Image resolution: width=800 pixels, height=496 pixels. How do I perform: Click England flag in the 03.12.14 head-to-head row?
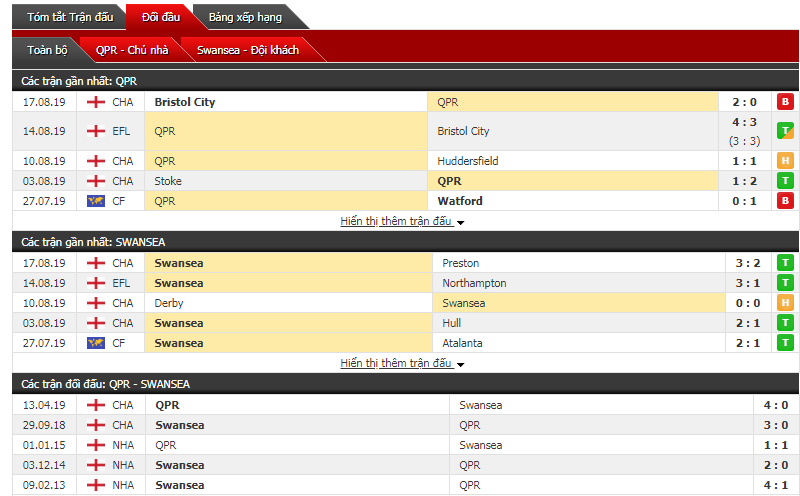(x=95, y=465)
